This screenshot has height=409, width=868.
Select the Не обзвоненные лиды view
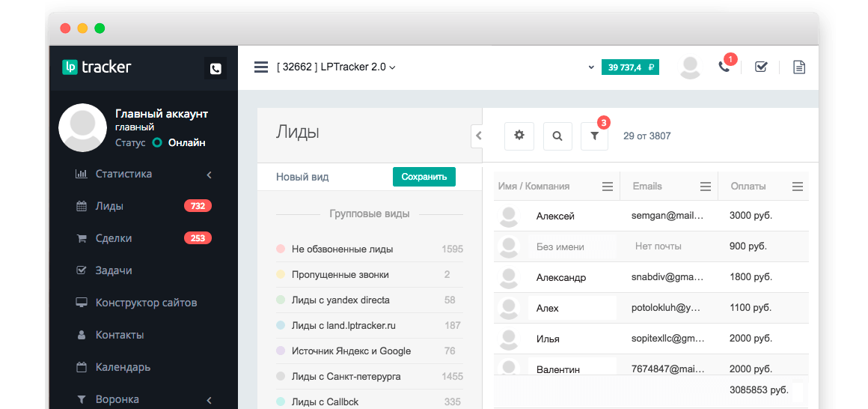click(x=342, y=249)
